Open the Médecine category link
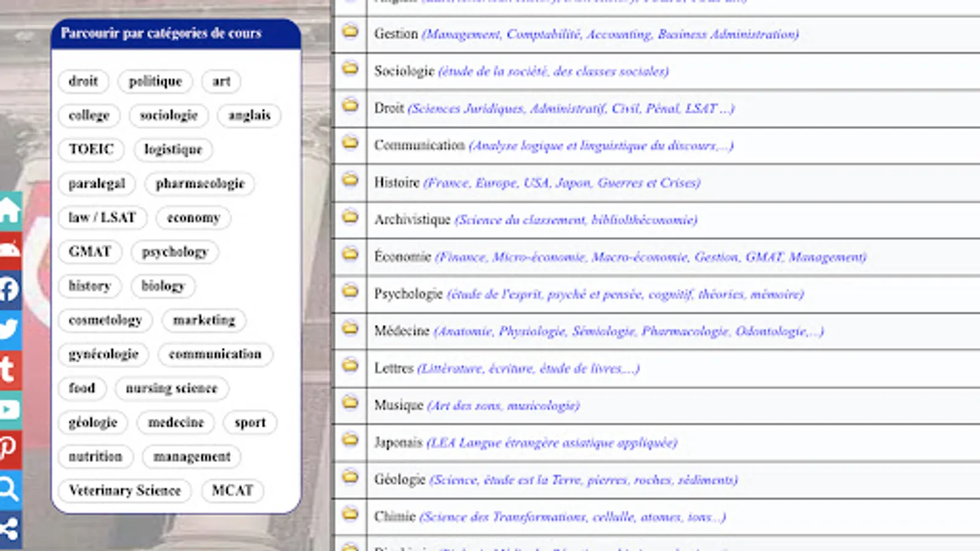Image resolution: width=980 pixels, height=551 pixels. [x=402, y=331]
